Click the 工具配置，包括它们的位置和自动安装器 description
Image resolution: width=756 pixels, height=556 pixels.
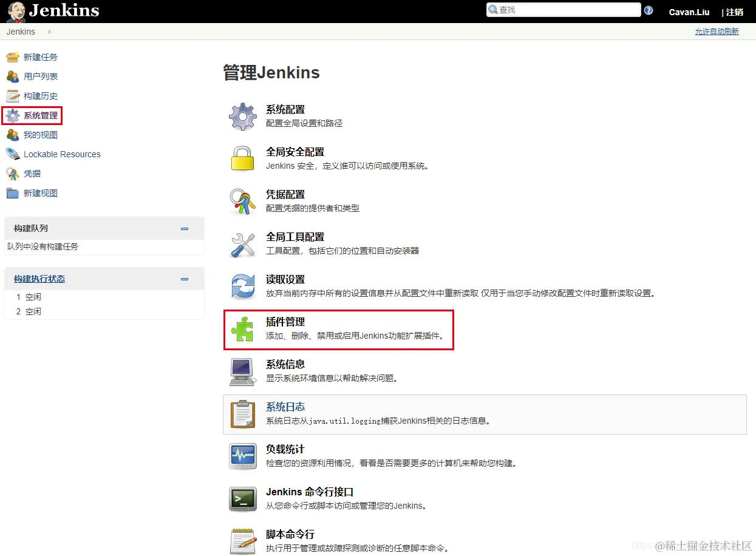coord(342,251)
